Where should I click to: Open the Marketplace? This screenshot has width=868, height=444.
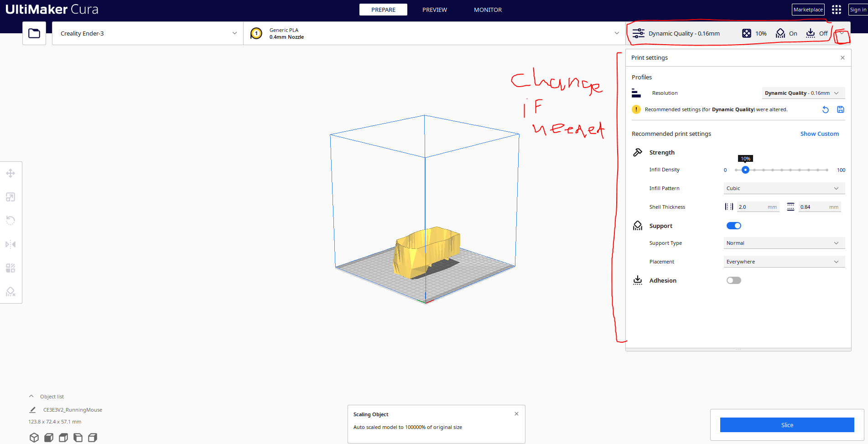(x=808, y=10)
